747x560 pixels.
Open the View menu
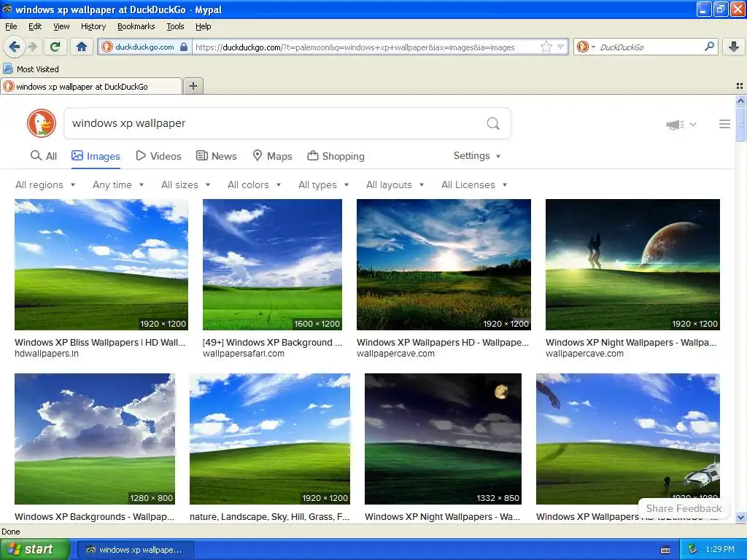[x=61, y=26]
